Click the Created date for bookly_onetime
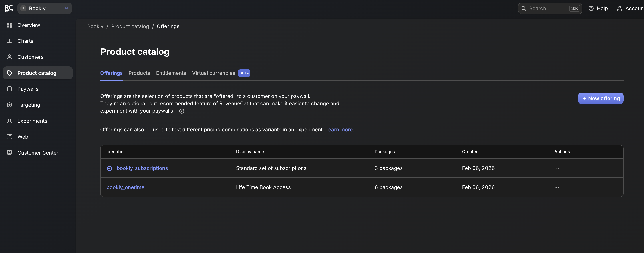Screen dimensions: 644x253 [x=478, y=187]
